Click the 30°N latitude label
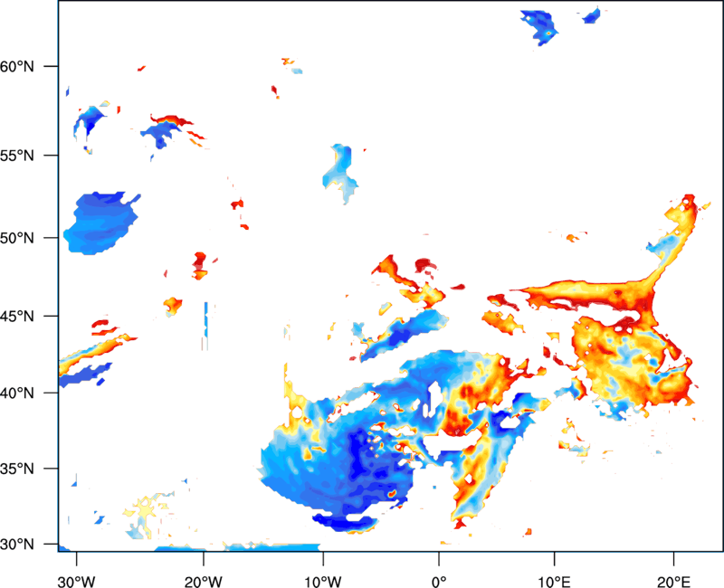 click(x=17, y=545)
